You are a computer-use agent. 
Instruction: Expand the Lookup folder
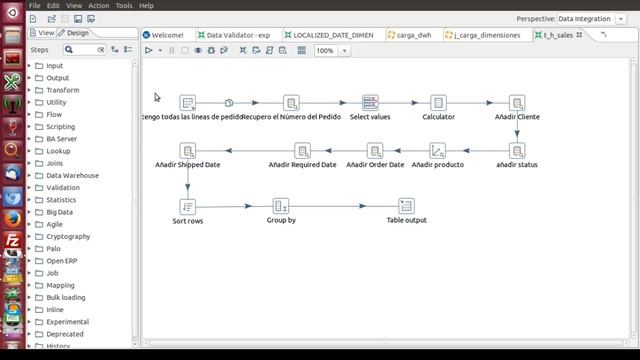pyautogui.click(x=29, y=151)
